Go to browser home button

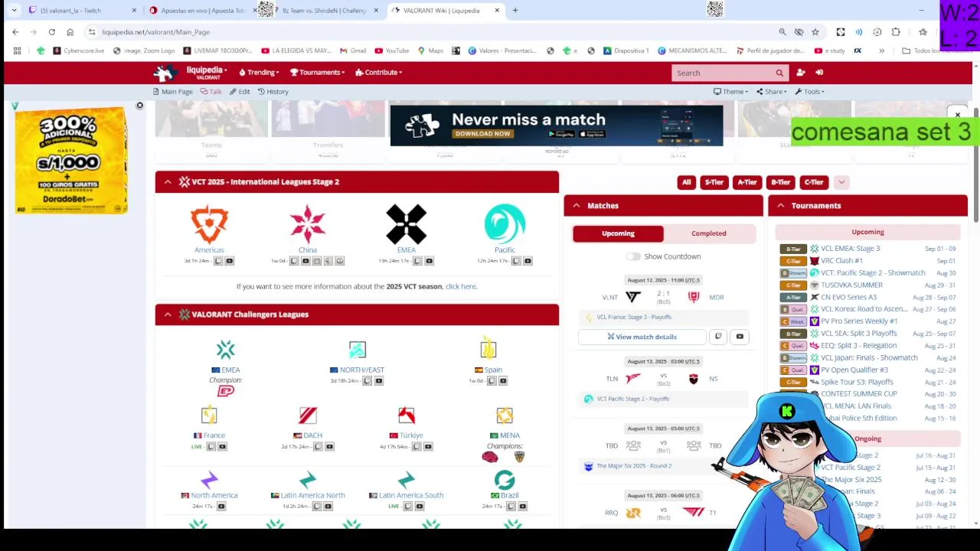click(70, 32)
